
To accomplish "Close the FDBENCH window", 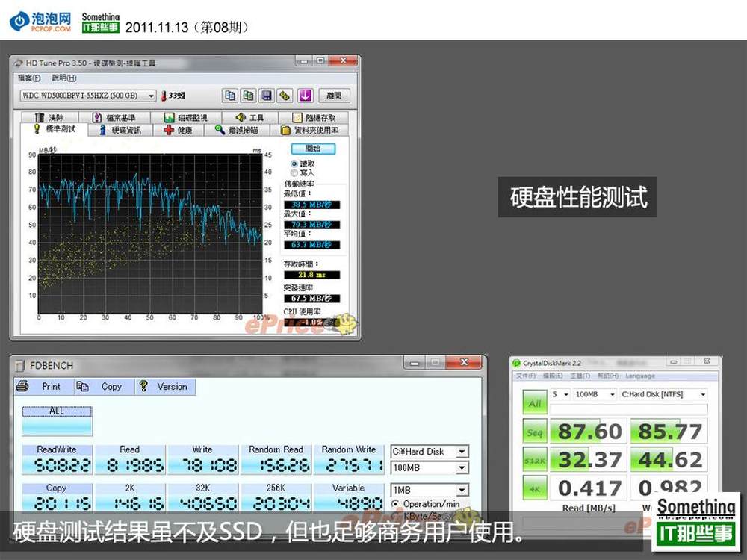I will tap(464, 363).
